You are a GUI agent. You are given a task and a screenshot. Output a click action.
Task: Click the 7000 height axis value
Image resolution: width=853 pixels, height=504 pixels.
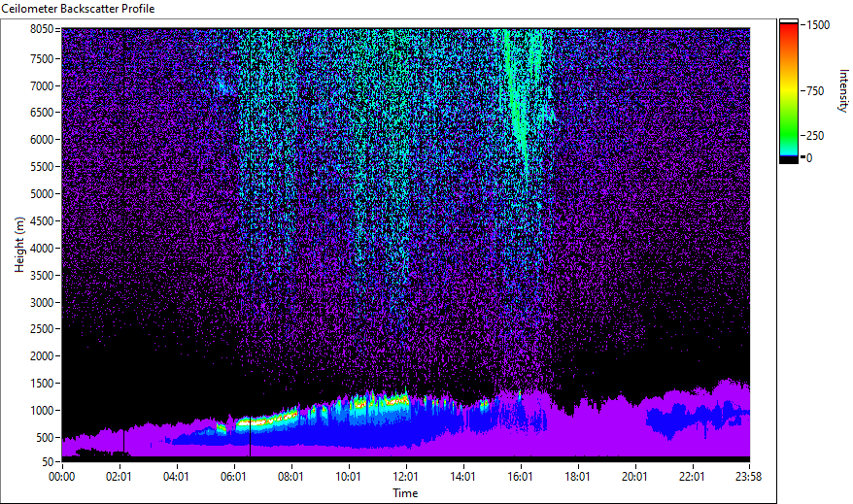coord(42,85)
